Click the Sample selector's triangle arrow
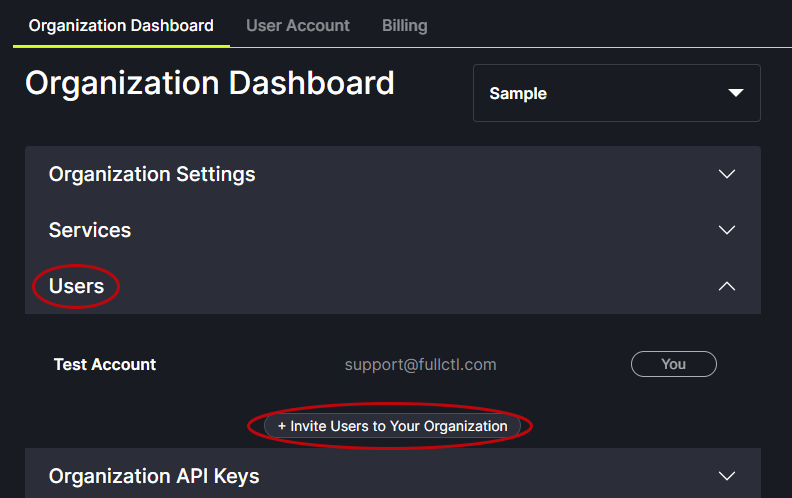 736,93
